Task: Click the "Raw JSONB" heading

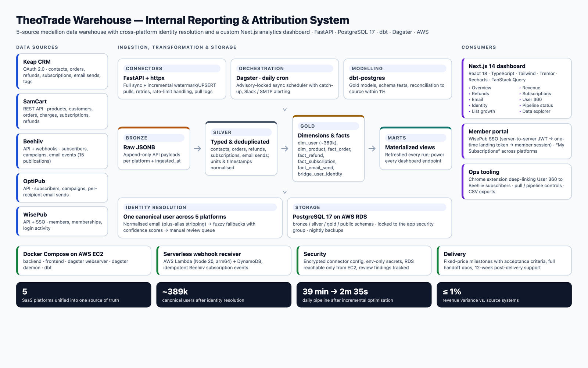Action: (139, 147)
